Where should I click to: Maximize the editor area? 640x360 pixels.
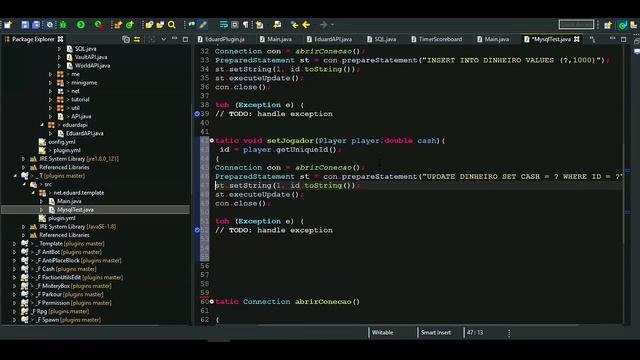[x=623, y=39]
